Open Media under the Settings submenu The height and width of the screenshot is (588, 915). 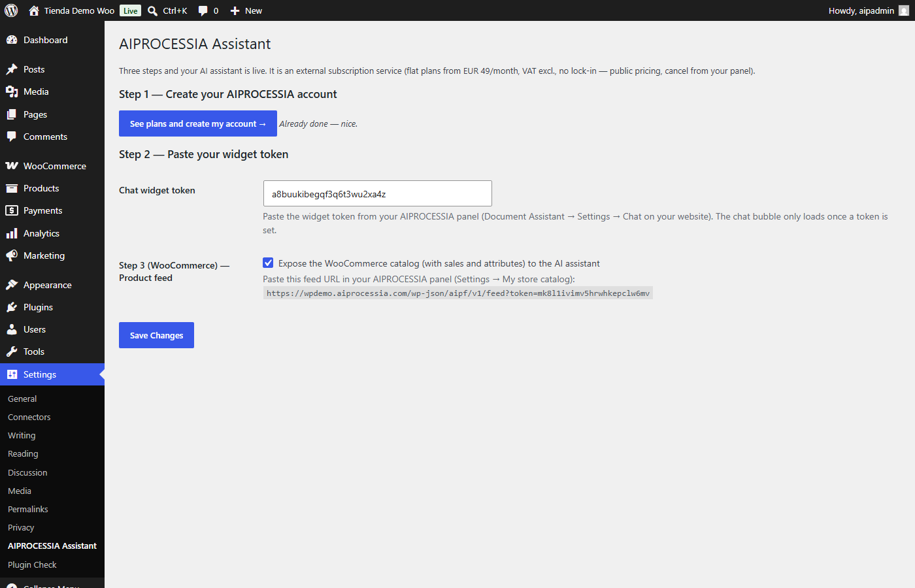(20, 491)
